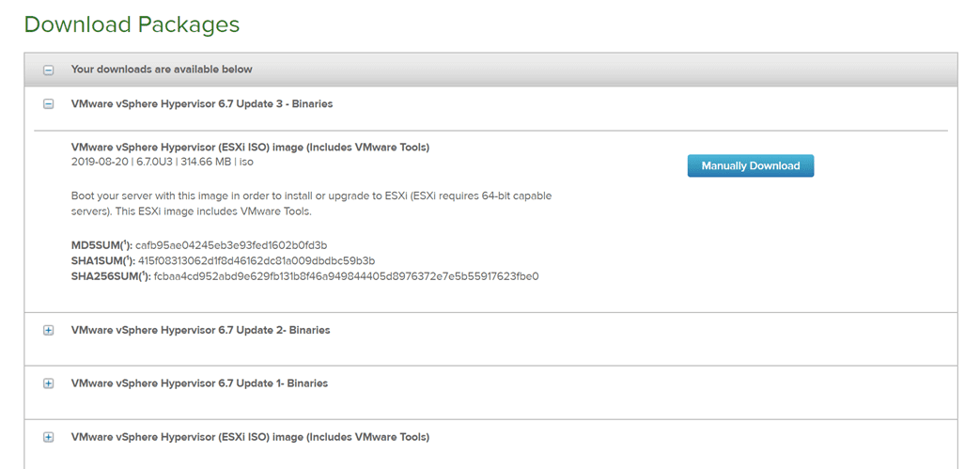The width and height of the screenshot is (980, 469).
Task: Click the bold ESXi ISO image heading under Update 3
Action: [250, 148]
